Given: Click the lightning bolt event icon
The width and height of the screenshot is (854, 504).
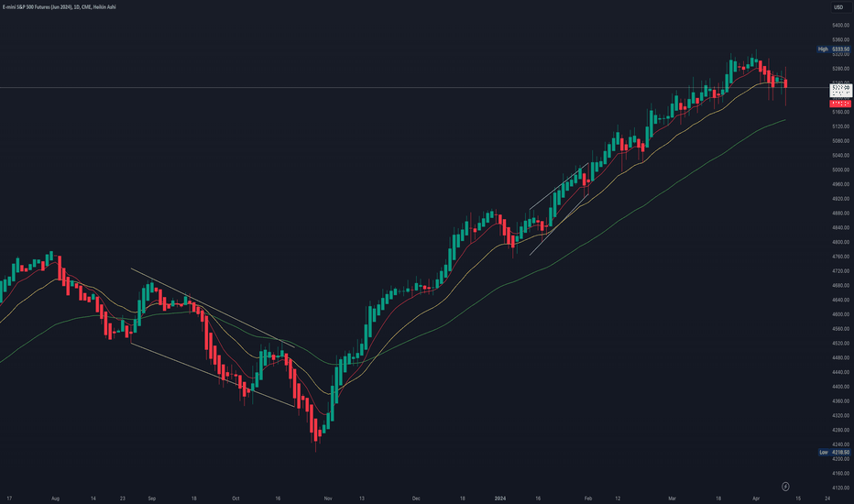Looking at the screenshot, I should click(785, 486).
